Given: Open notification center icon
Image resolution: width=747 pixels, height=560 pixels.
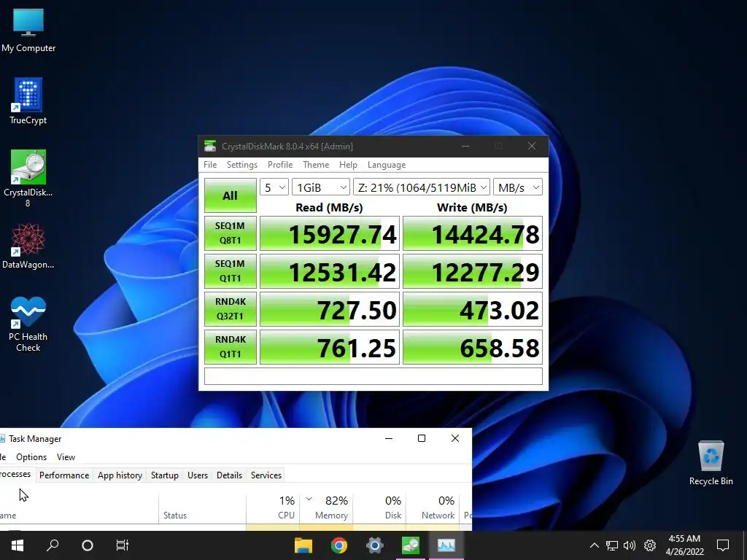Looking at the screenshot, I should [723, 545].
